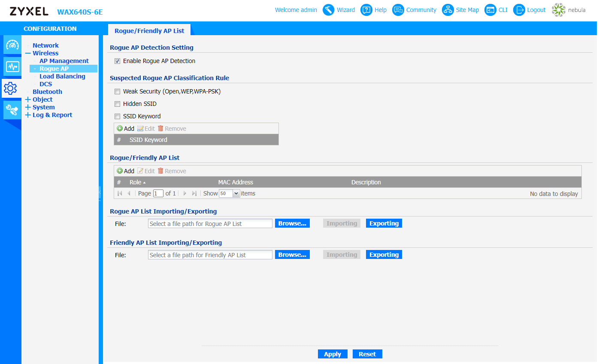Add a new SSID Keyword entry
Image resolution: width=599 pixels, height=364 pixels.
tap(126, 129)
